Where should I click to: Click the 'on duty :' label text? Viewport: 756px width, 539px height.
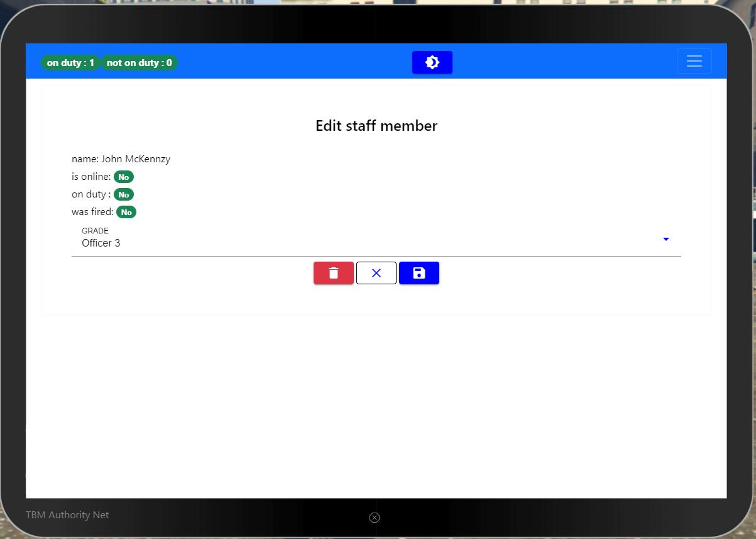[91, 194]
